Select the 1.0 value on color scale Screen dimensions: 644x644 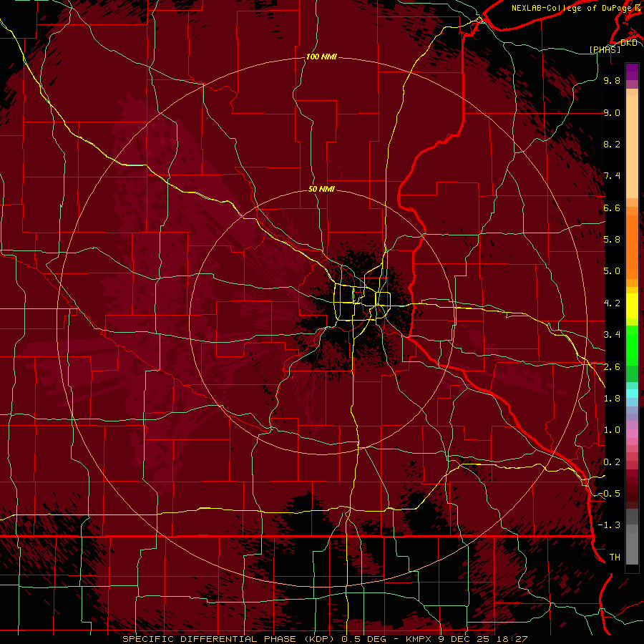[612, 430]
